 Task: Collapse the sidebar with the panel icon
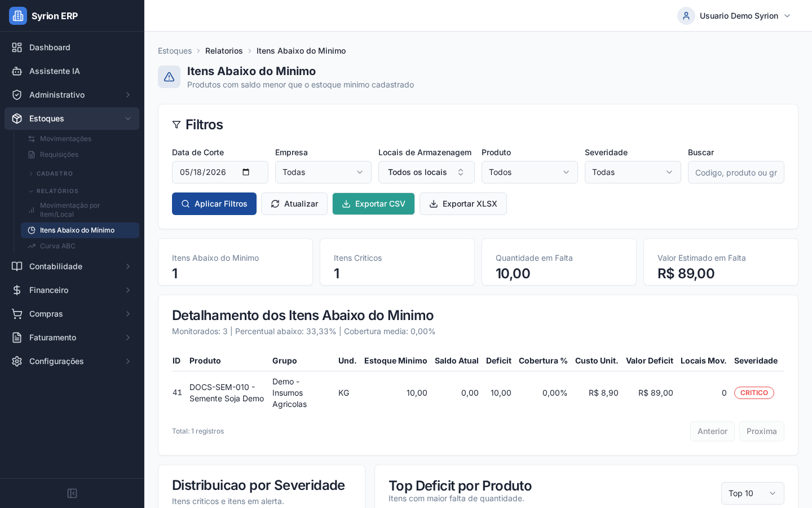click(72, 493)
